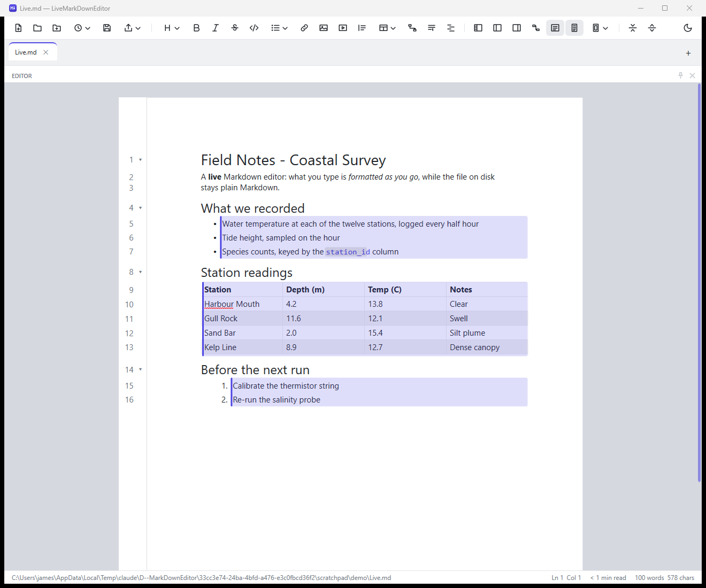The width and height of the screenshot is (706, 588).
Task: Collapse the Before the next run fold arrow
Action: pos(141,369)
